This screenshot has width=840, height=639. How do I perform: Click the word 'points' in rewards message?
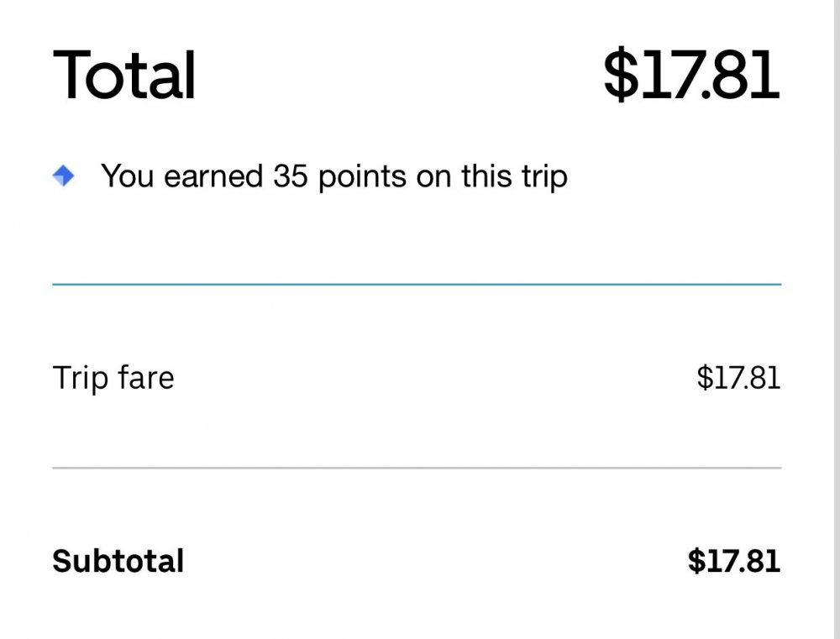[x=363, y=177]
